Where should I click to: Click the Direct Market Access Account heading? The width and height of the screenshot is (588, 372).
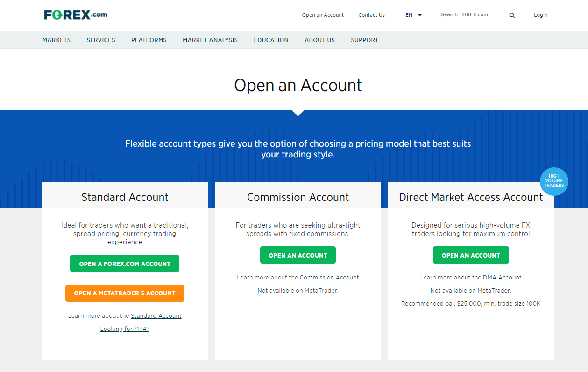[x=471, y=197]
